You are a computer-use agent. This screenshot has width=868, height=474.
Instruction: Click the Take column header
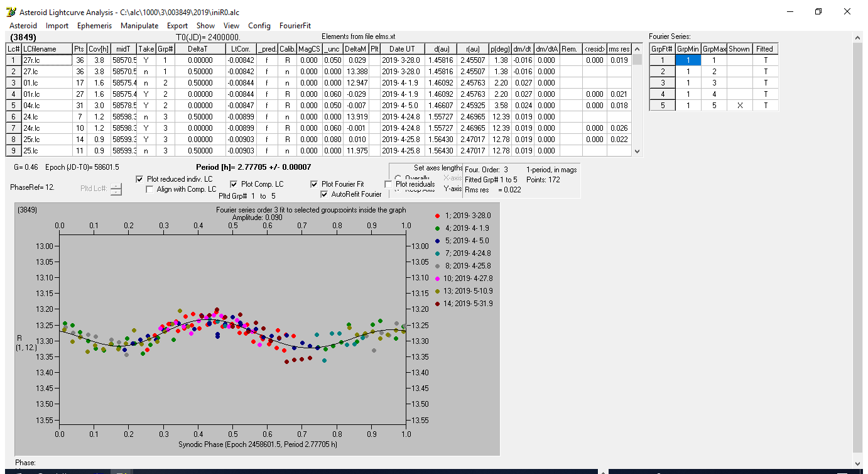(146, 48)
